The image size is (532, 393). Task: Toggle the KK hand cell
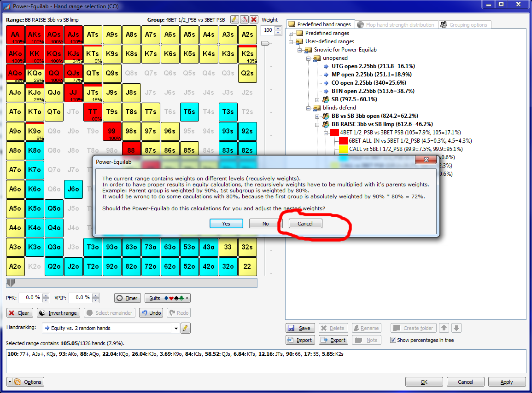(x=35, y=54)
